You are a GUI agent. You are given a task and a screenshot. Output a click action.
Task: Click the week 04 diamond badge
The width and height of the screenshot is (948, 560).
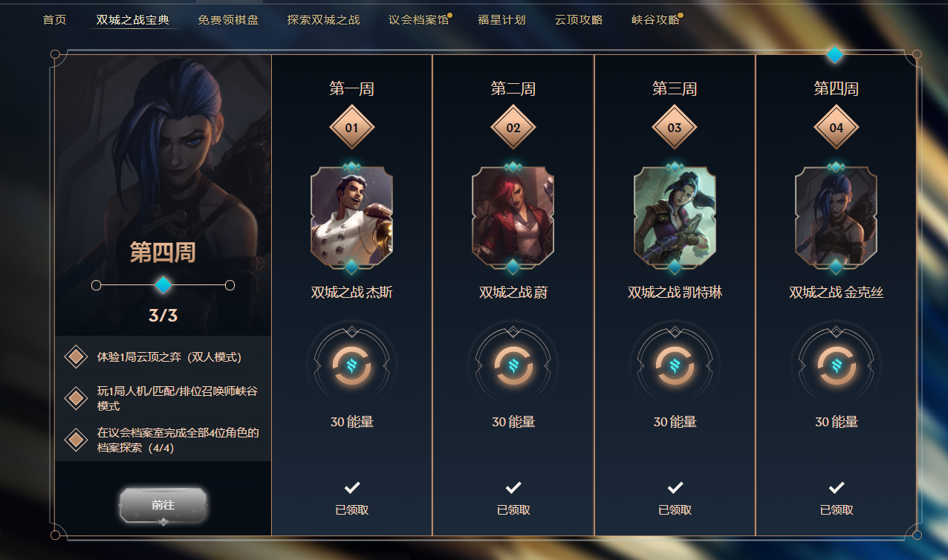pos(837,127)
